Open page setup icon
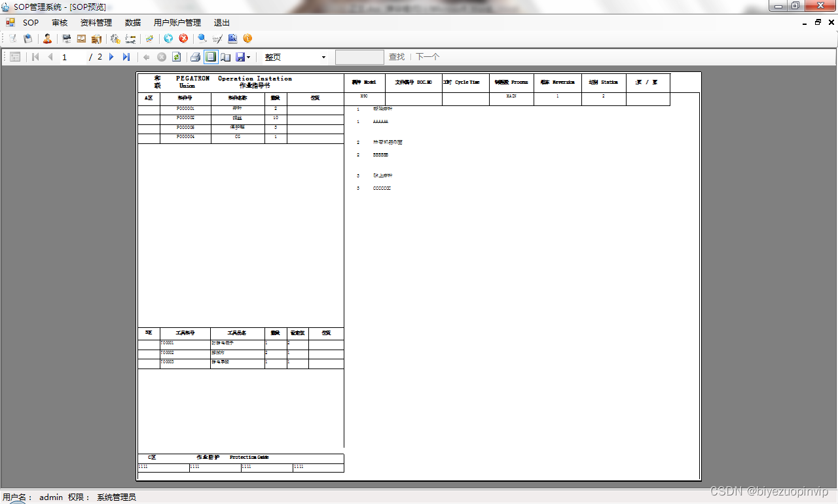Viewport: 838px width, 504px height. coord(225,57)
